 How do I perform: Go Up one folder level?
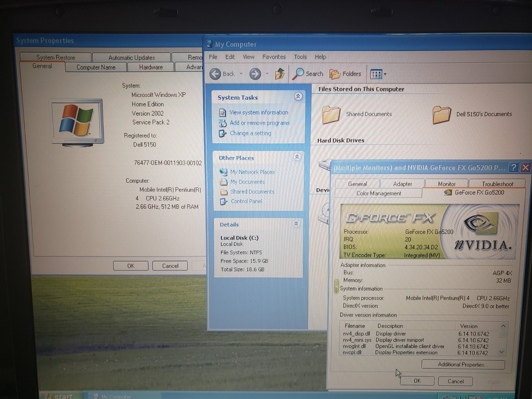(x=280, y=73)
